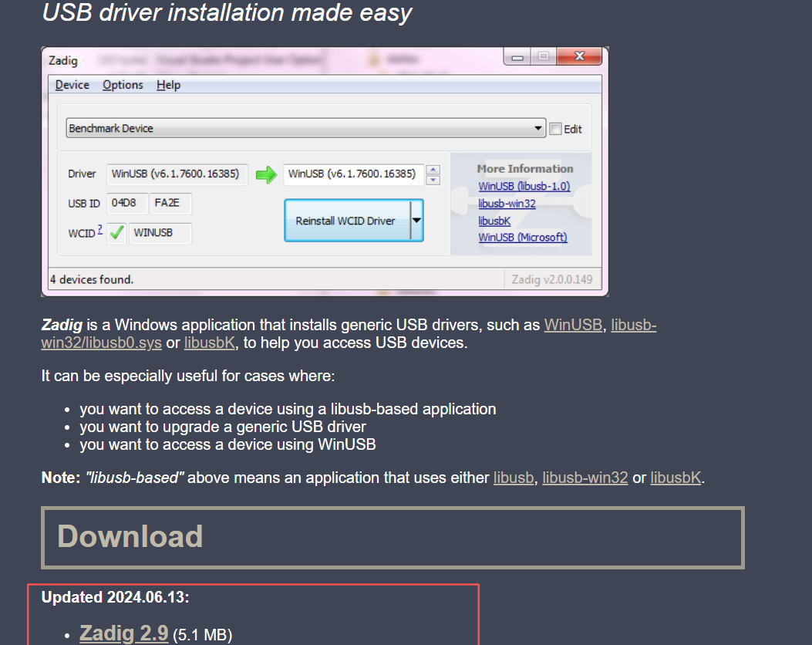
Task: Click the current driver WinUSB field
Action: (177, 174)
